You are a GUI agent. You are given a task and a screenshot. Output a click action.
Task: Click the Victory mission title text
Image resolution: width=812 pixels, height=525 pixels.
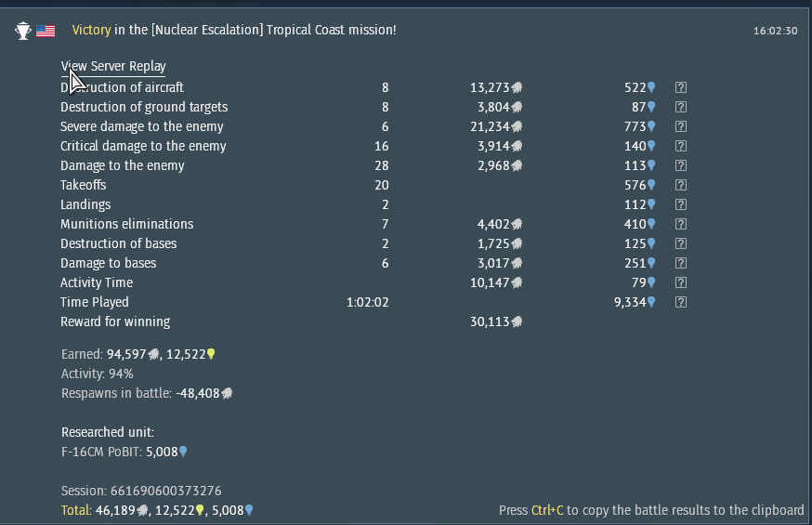234,31
